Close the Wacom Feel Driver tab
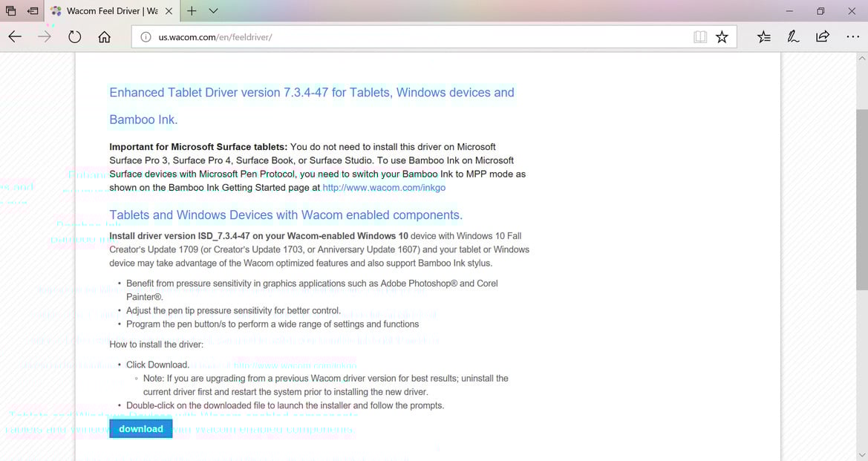The image size is (868, 461). pyautogui.click(x=169, y=10)
